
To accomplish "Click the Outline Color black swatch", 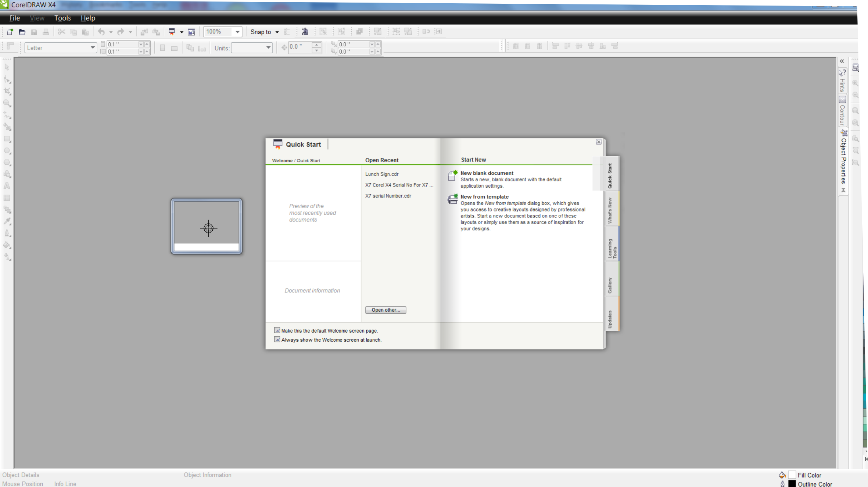I will click(792, 484).
